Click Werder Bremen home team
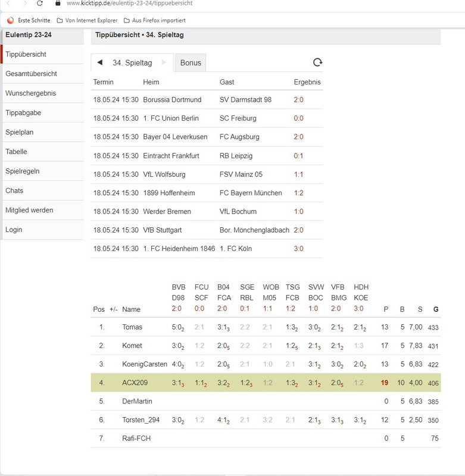465x476 pixels. pos(167,211)
